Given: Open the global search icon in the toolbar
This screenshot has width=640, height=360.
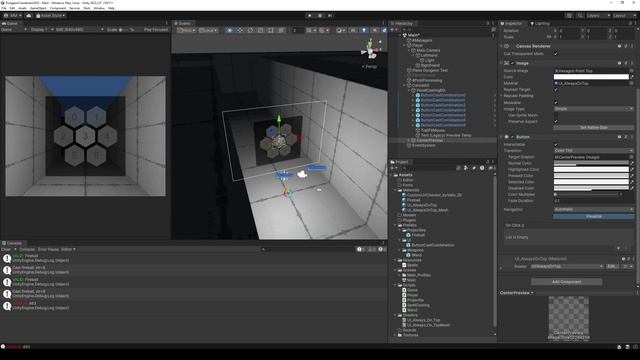Looking at the screenshot, I should (x=580, y=16).
